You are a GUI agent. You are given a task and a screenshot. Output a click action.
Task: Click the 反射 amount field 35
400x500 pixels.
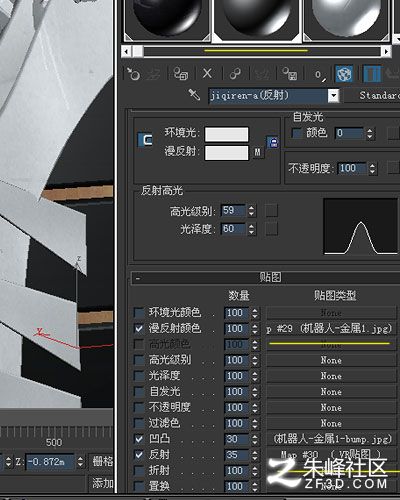click(237, 455)
